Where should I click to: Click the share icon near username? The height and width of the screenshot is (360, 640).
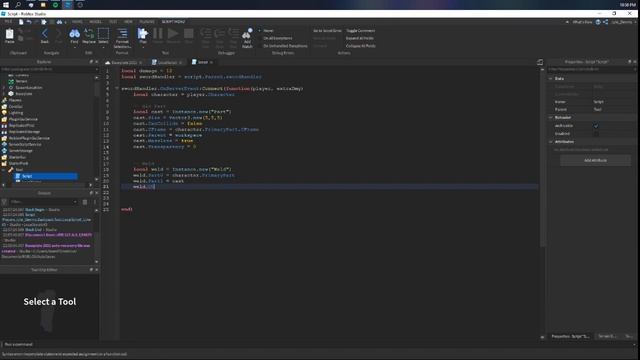click(605, 22)
